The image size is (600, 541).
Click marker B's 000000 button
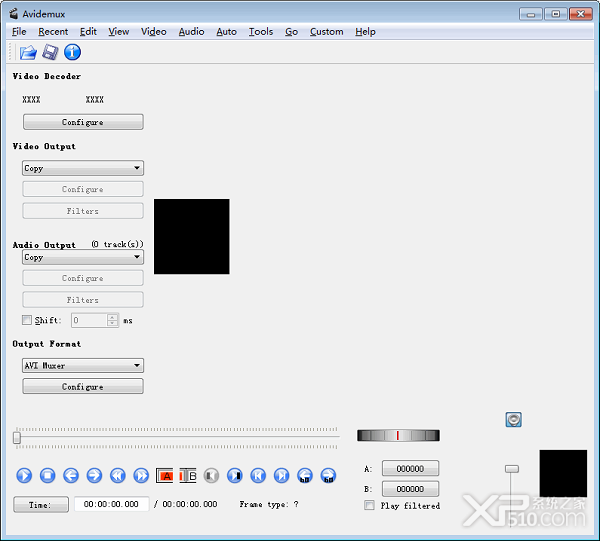point(410,489)
